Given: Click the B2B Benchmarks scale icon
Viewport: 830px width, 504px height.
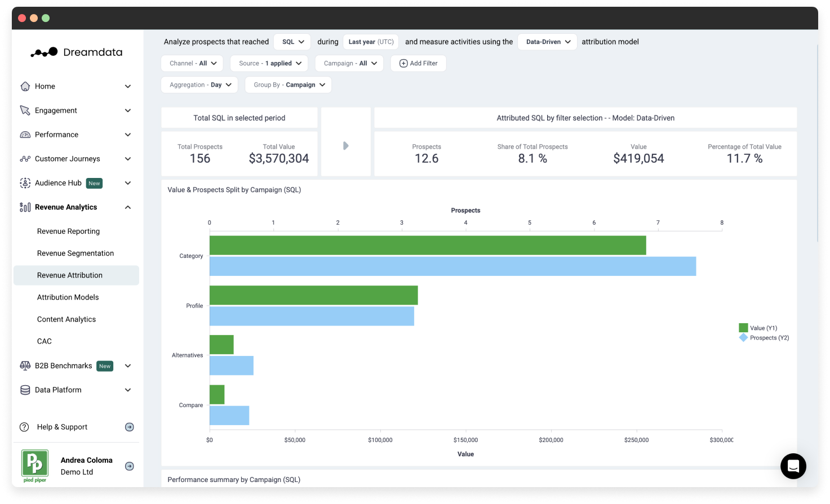Looking at the screenshot, I should [25, 365].
